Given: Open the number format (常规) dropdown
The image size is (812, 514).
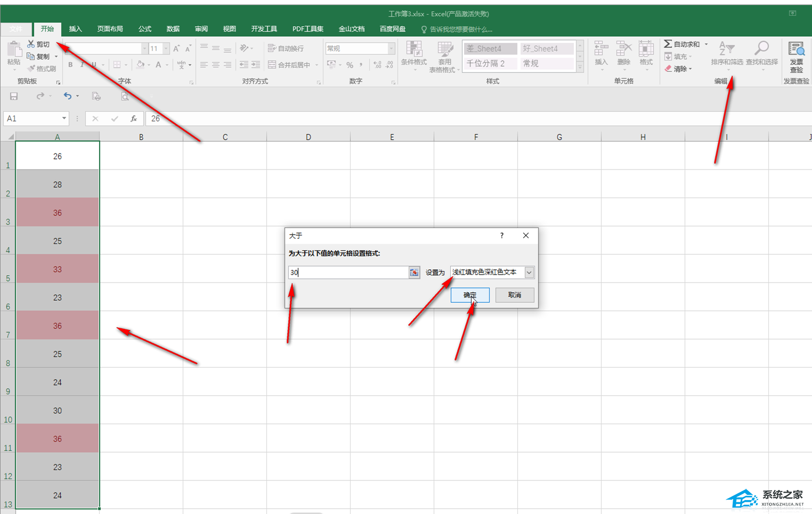Looking at the screenshot, I should coord(391,49).
